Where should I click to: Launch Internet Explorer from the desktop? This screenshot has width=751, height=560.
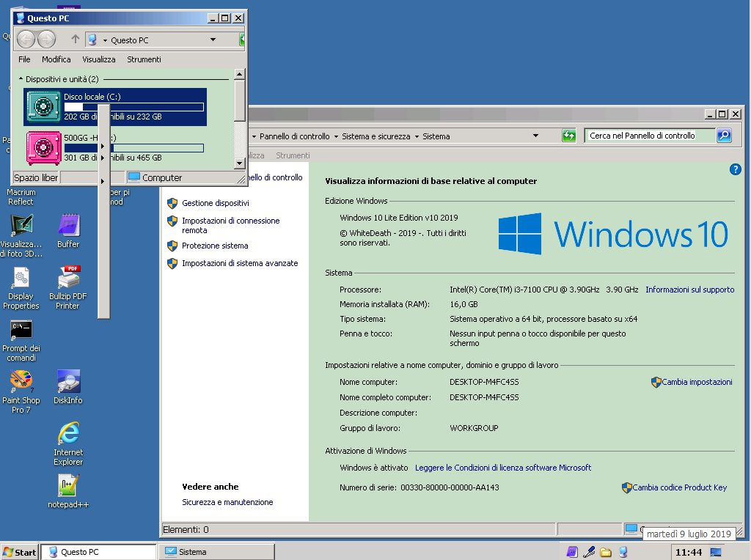(x=68, y=443)
